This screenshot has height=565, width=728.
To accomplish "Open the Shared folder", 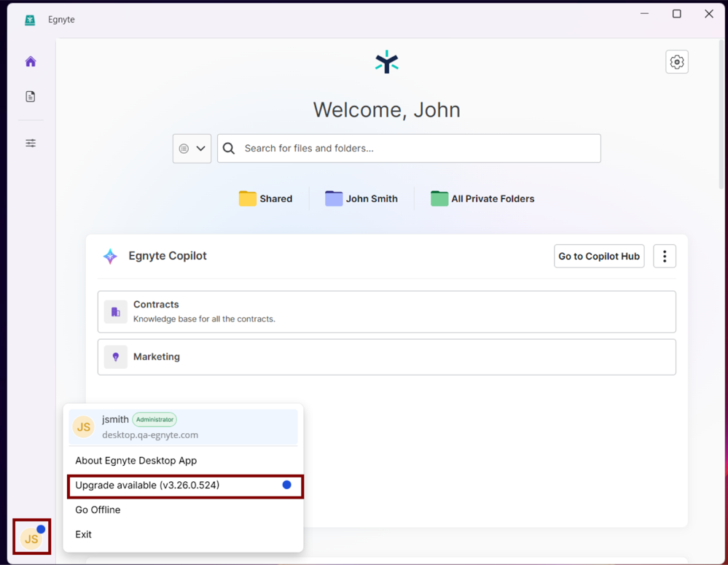I will pos(265,198).
